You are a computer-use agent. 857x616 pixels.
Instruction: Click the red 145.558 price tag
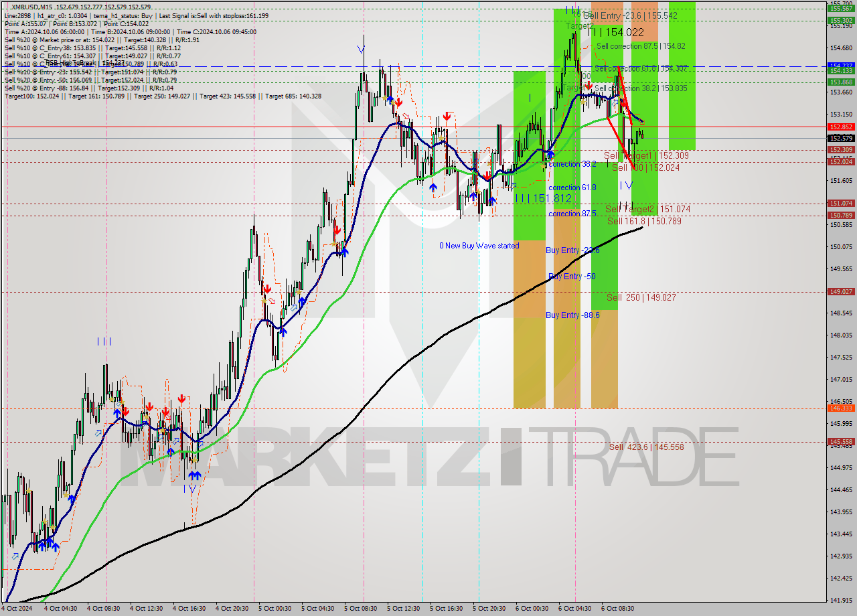[842, 441]
